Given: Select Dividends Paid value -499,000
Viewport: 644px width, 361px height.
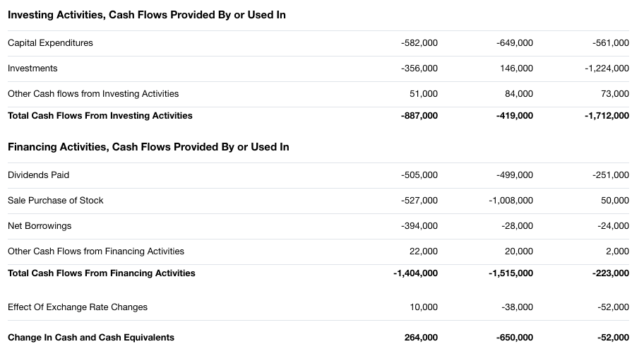Looking at the screenshot, I should pyautogui.click(x=515, y=175).
